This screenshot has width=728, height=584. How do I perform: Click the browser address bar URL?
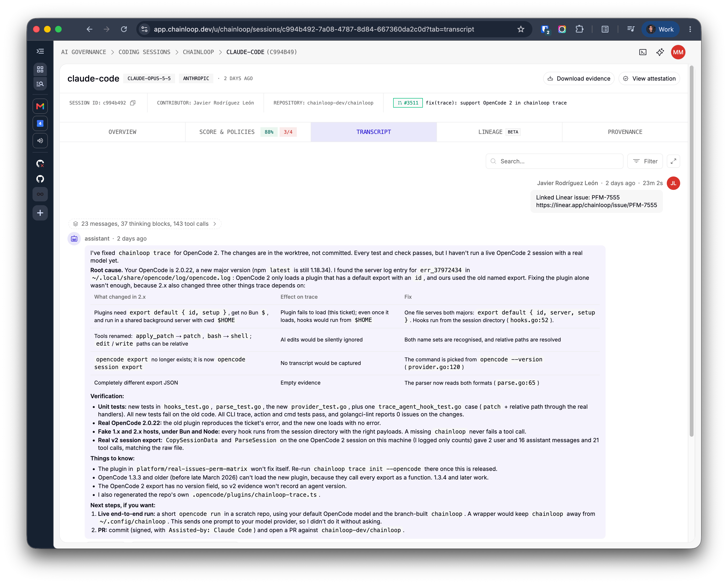pos(314,29)
